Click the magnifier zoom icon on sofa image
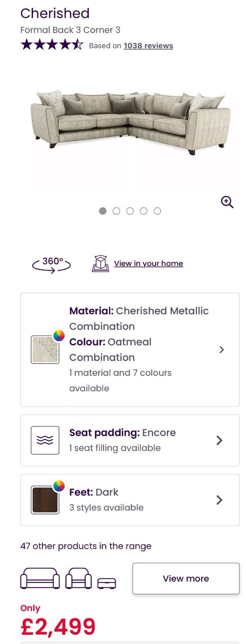The image size is (246, 644). [x=227, y=202]
